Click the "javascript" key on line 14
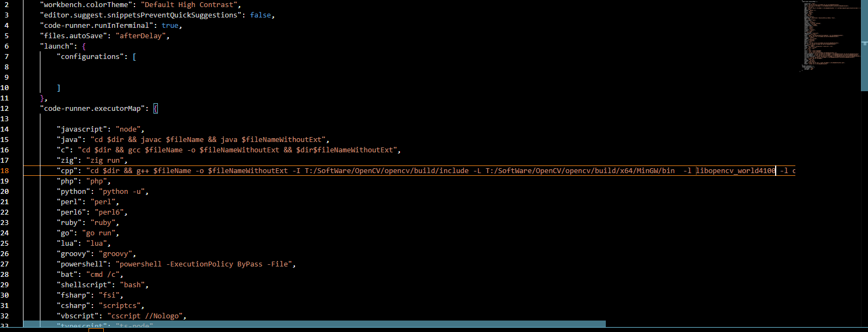 click(x=81, y=129)
